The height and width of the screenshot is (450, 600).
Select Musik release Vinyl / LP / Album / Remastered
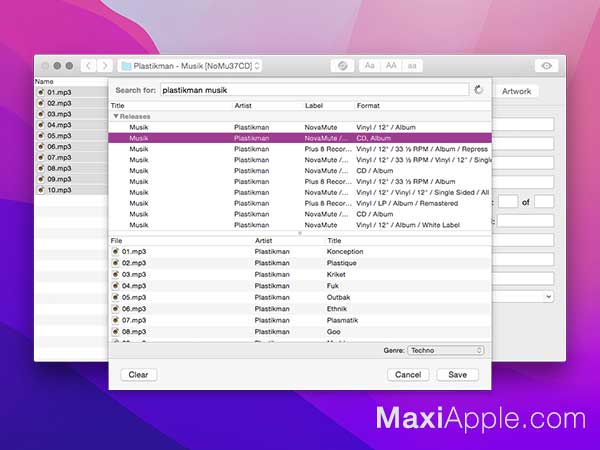pos(300,203)
